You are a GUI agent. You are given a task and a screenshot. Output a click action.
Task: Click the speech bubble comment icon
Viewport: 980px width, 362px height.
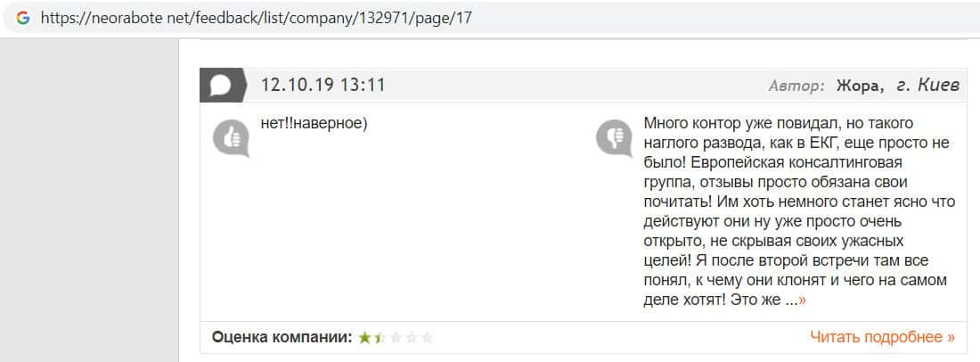click(x=222, y=85)
